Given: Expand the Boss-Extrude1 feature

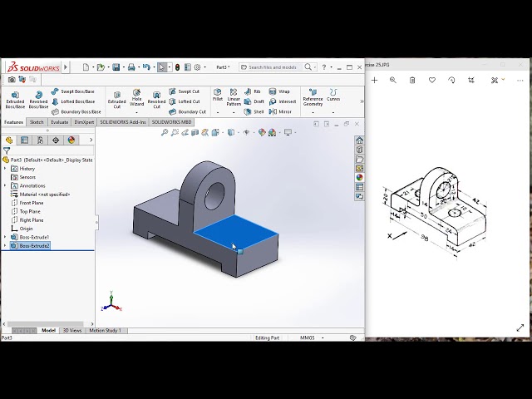Looking at the screenshot, I should 5,237.
